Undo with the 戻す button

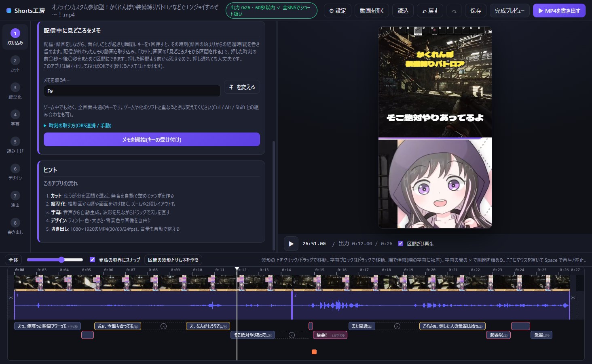coord(430,11)
